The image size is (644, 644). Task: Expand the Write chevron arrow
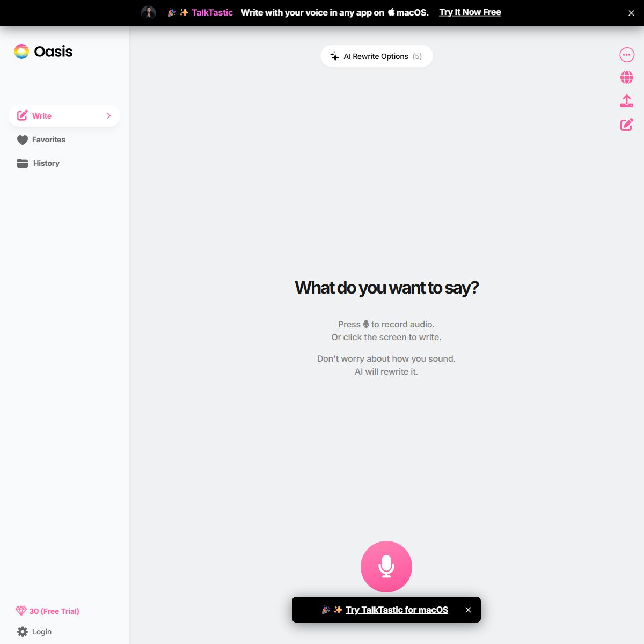[x=108, y=115]
